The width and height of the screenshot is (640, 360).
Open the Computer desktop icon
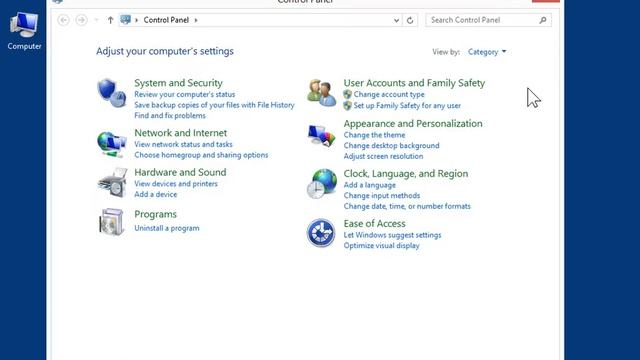coord(24,31)
